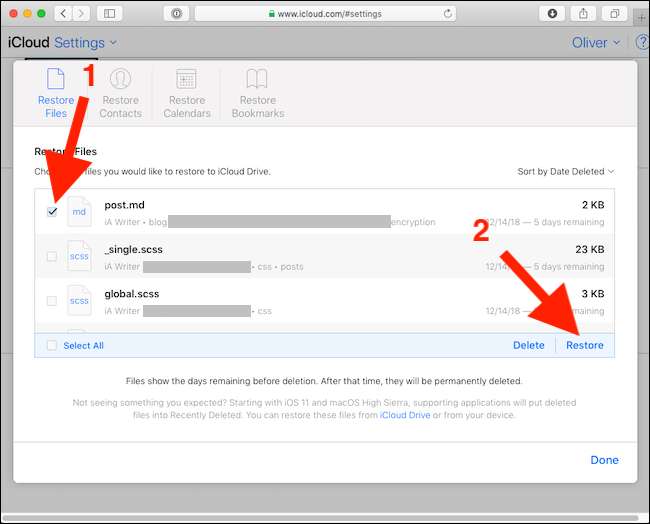
Task: Follow the iCloud Drive link
Action: 405,415
